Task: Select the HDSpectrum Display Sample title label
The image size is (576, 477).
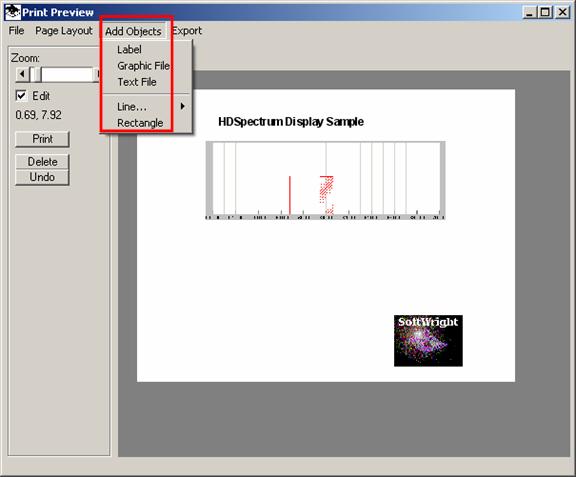Action: tap(291, 122)
